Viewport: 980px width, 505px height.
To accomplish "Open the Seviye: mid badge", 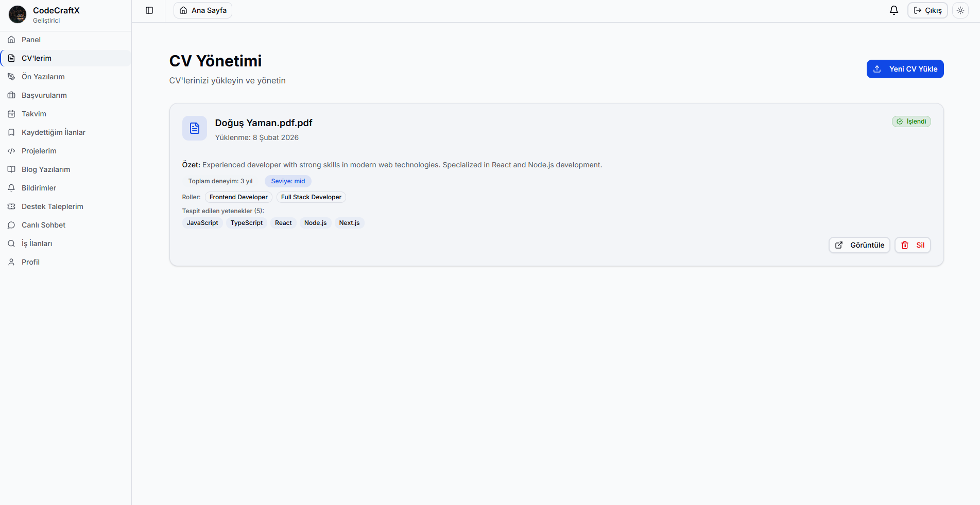I will point(287,181).
